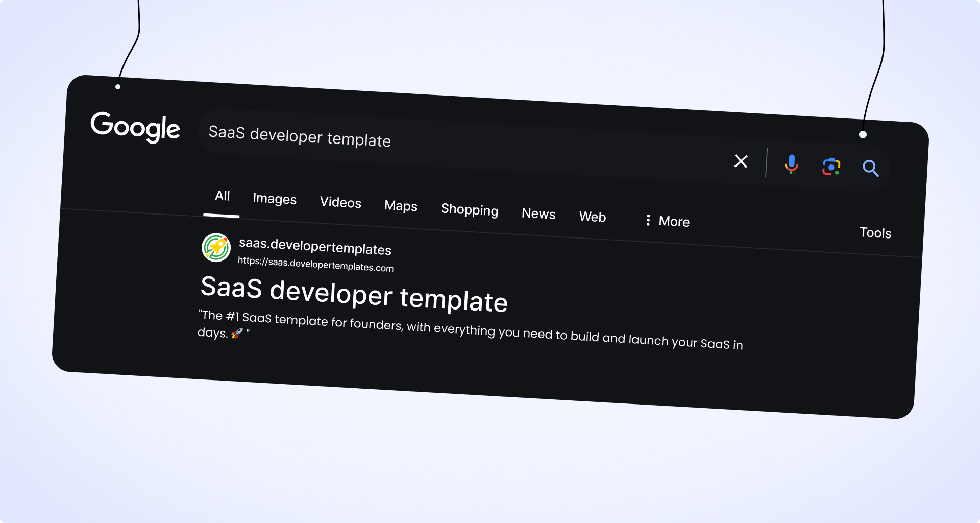The image size is (980, 523).
Task: Open the Maps tab
Action: coord(401,206)
